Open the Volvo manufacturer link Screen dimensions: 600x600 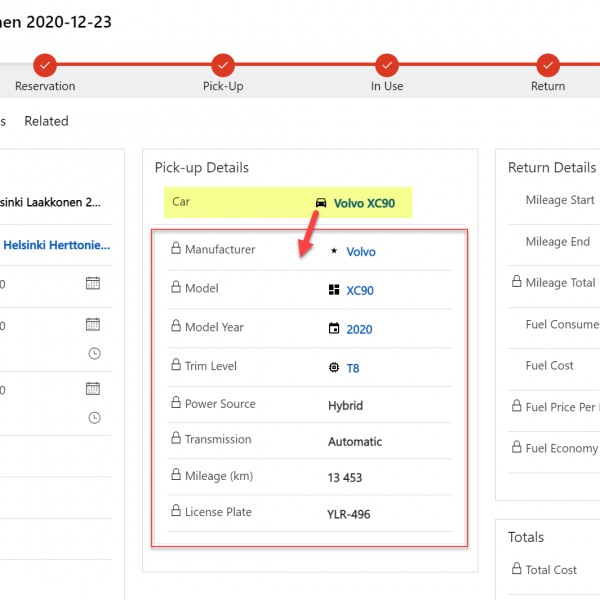coord(361,252)
